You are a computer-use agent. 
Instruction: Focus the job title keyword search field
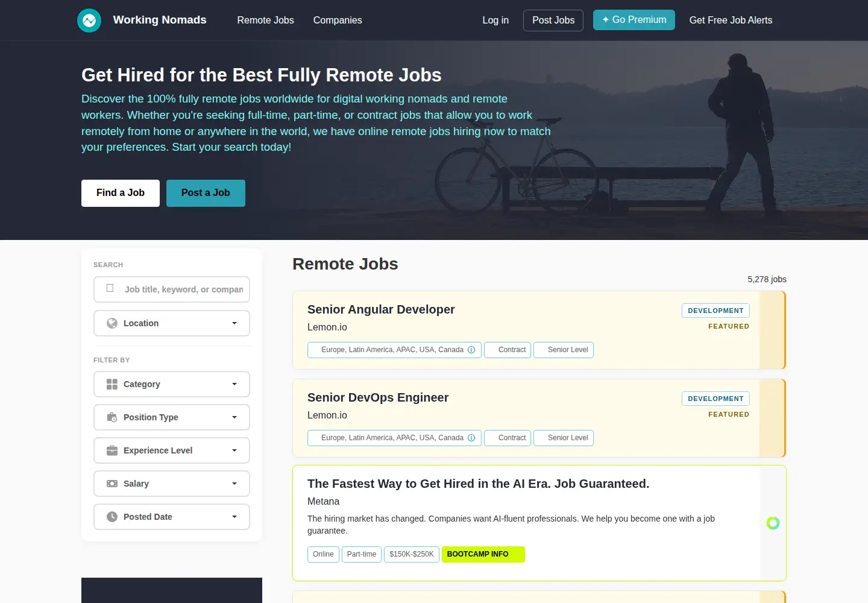click(x=172, y=289)
